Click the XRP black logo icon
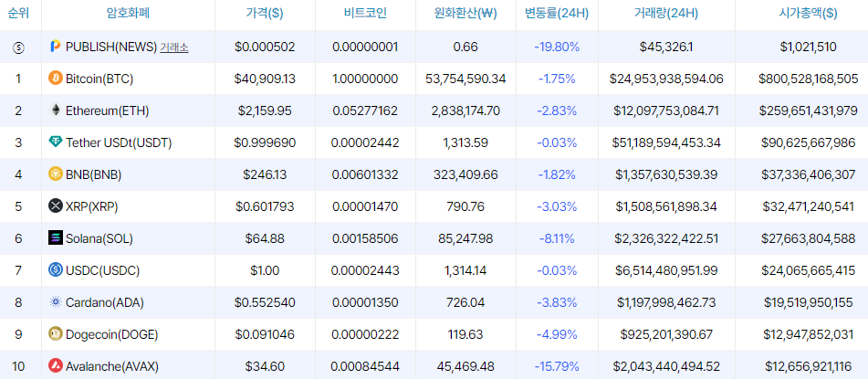 click(56, 206)
